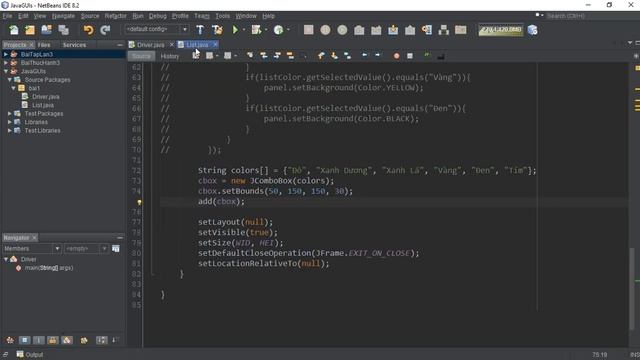This screenshot has height=360, width=640.
Task: Switch to the Files tab
Action: point(44,45)
